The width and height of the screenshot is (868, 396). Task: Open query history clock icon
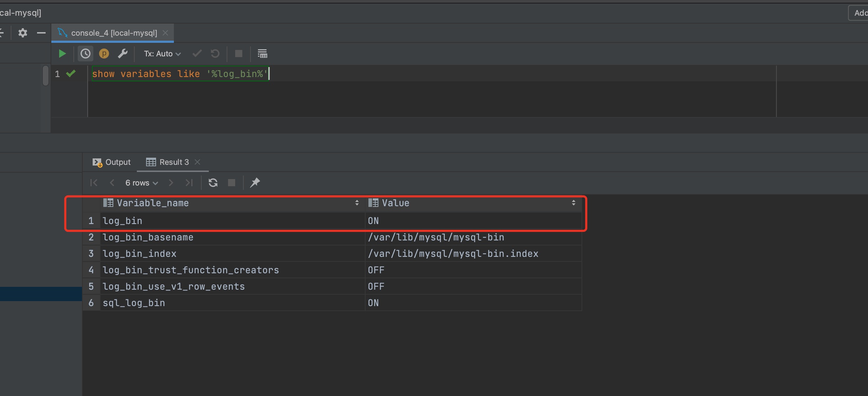coord(86,54)
